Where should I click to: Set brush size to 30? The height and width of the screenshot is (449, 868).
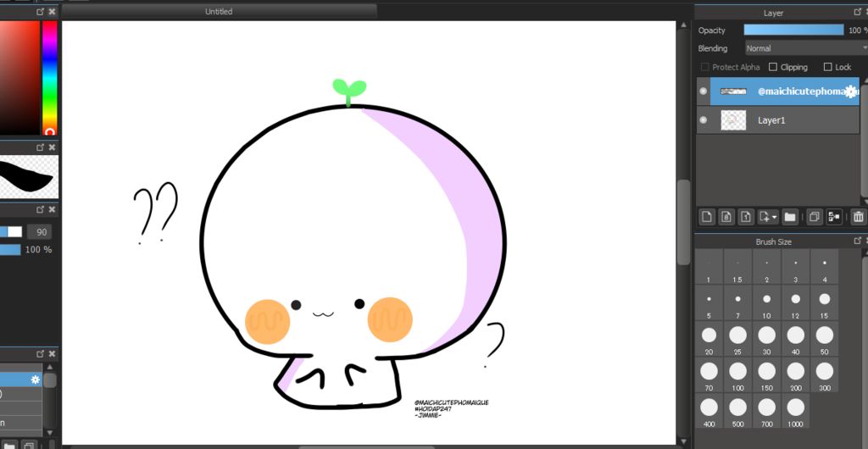(x=766, y=339)
